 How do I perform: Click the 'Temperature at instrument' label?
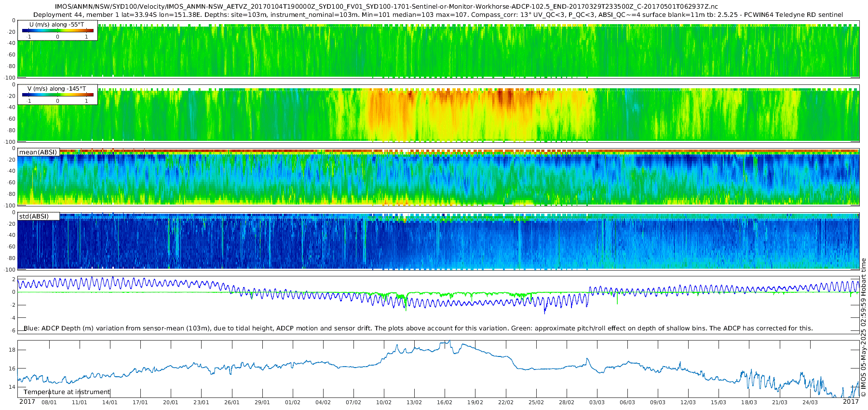pyautogui.click(x=67, y=392)
